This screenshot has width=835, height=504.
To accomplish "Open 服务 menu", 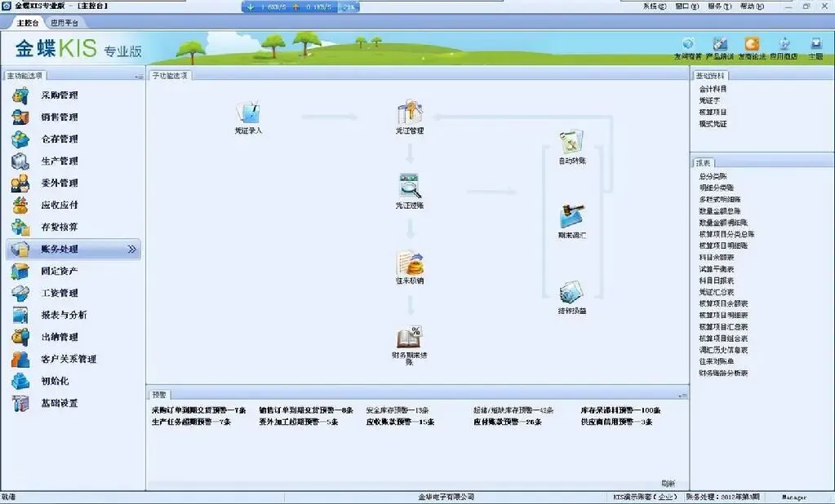I will pos(719,7).
